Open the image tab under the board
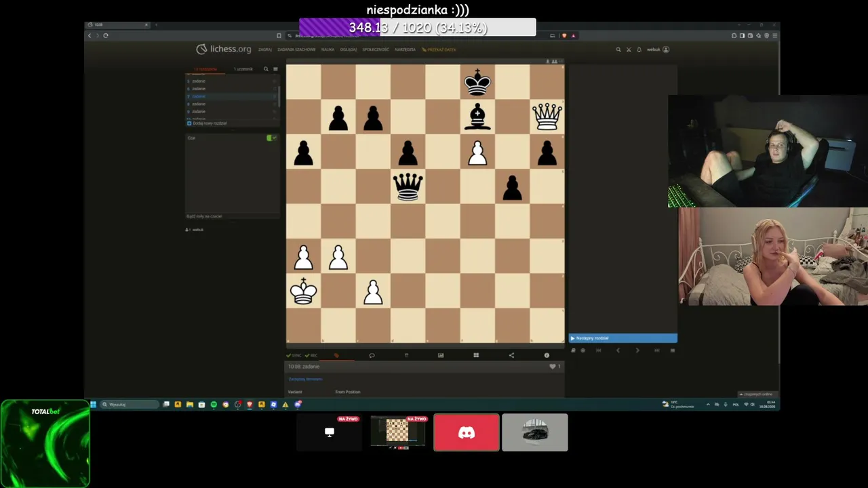Image resolution: width=868 pixels, height=488 pixels. 441,355
